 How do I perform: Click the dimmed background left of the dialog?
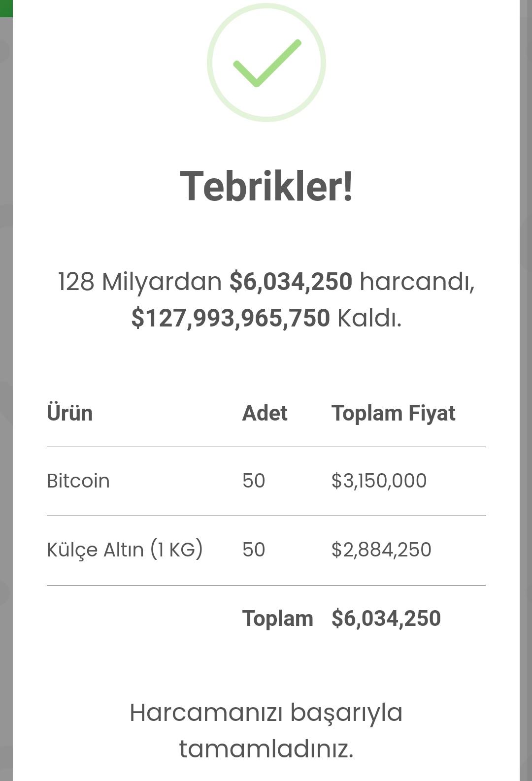6,394
